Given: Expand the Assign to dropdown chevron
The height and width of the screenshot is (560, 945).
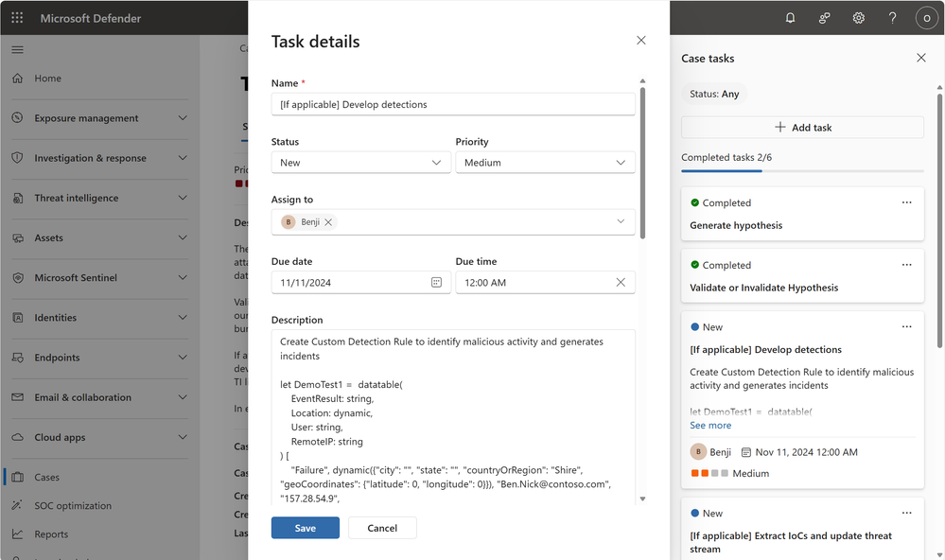Looking at the screenshot, I should click(621, 221).
